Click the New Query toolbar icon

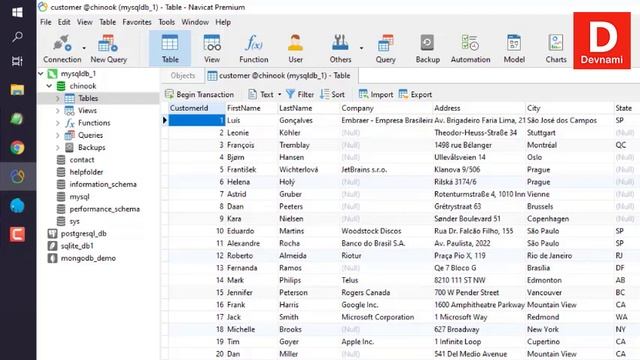109,49
